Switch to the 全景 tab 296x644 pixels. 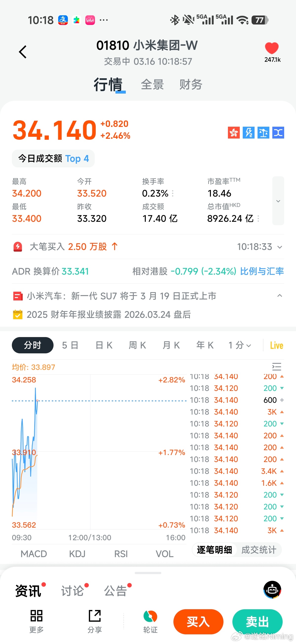coord(152,84)
